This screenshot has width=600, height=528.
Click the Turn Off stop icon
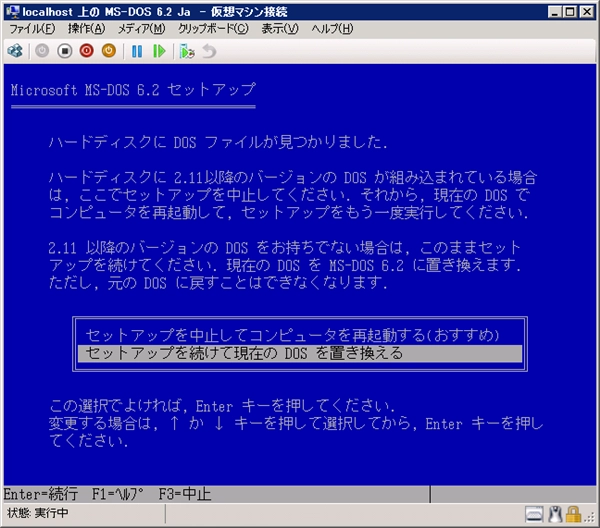pyautogui.click(x=65, y=51)
